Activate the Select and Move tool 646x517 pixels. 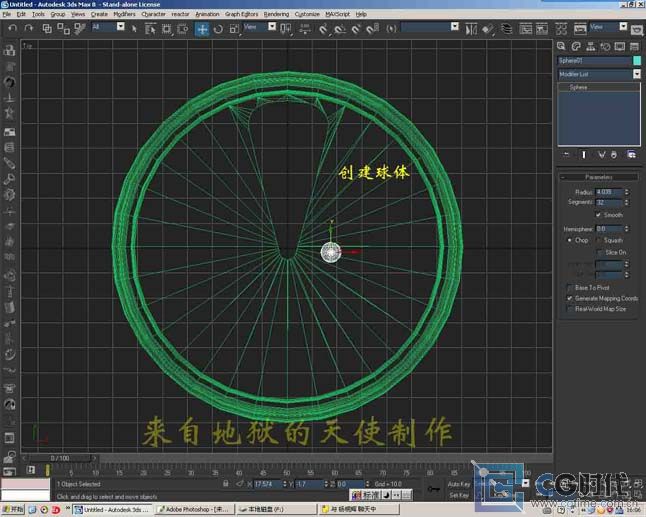[202, 29]
